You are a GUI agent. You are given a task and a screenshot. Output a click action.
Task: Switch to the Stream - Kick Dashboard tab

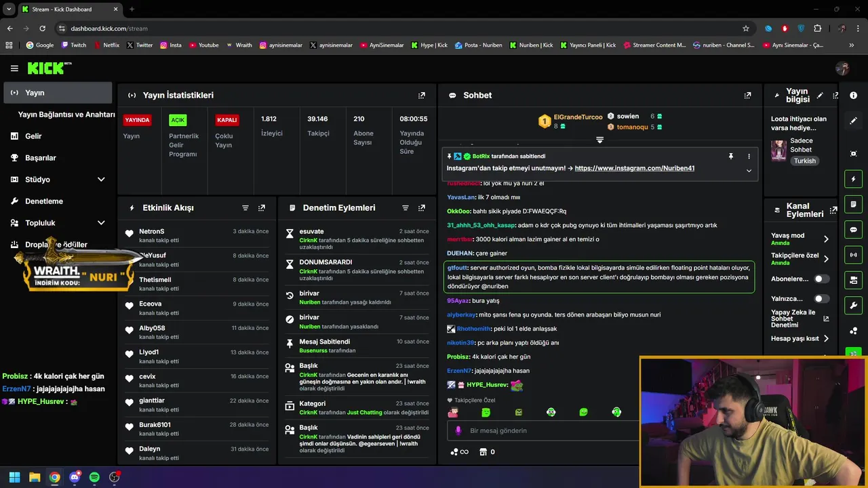(x=70, y=9)
